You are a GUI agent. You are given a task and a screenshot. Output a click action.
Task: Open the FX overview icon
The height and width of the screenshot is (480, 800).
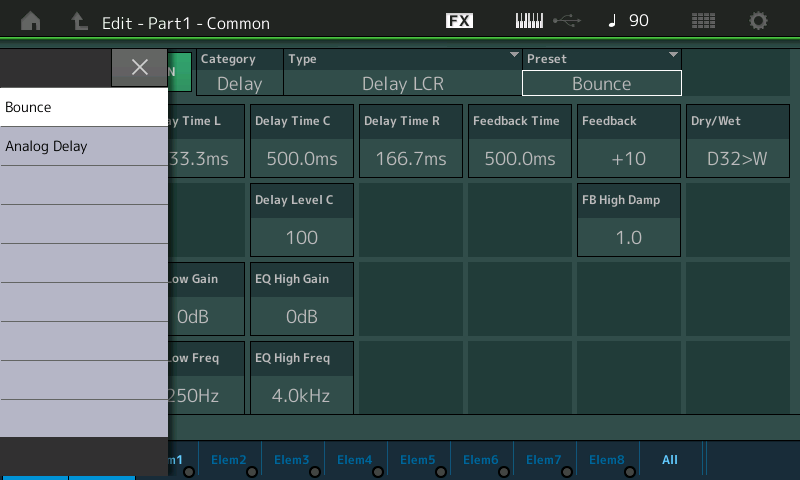point(459,21)
